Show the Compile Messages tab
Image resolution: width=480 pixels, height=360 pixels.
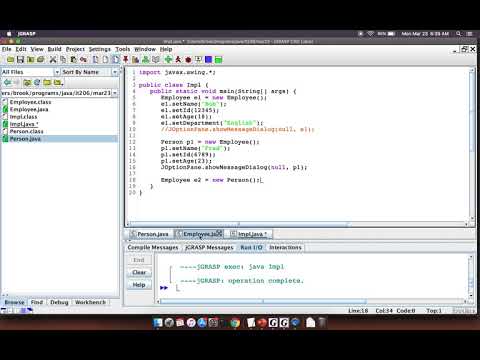[x=153, y=247]
